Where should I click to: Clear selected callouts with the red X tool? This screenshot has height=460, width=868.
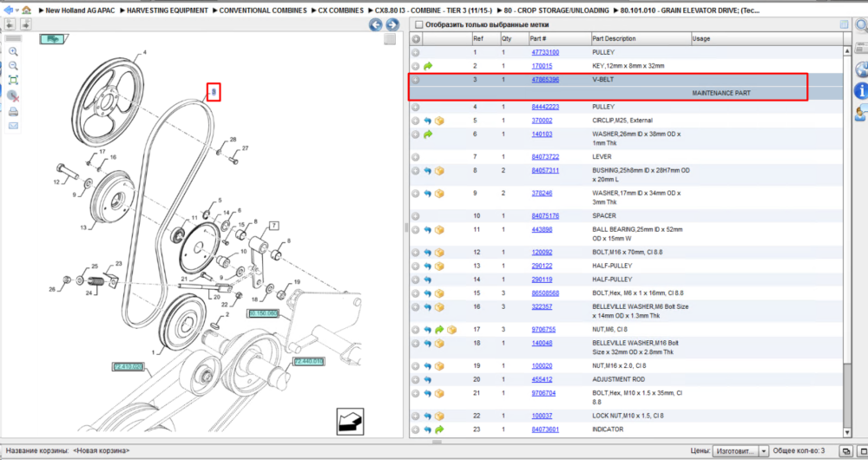tap(13, 95)
